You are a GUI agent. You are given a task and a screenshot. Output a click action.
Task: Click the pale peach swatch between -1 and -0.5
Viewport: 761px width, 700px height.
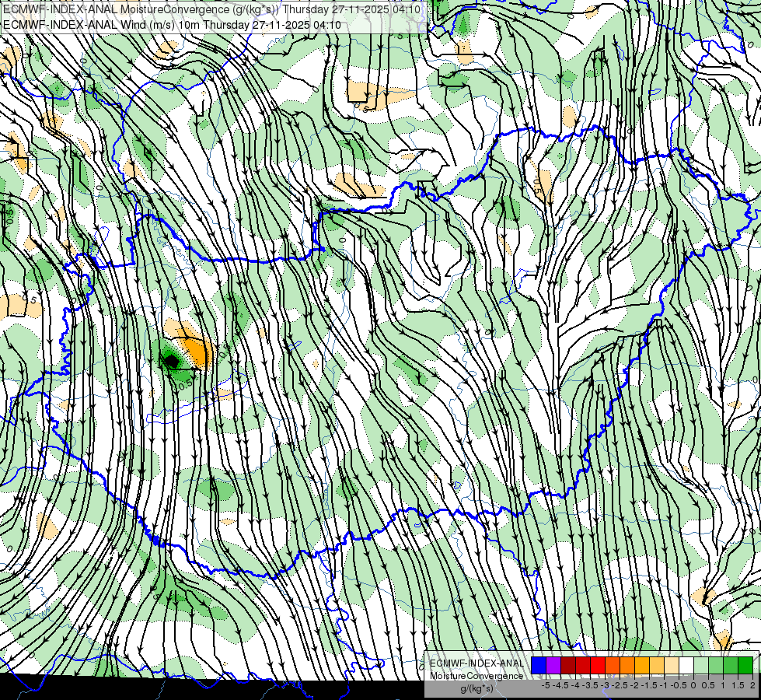coord(672,666)
